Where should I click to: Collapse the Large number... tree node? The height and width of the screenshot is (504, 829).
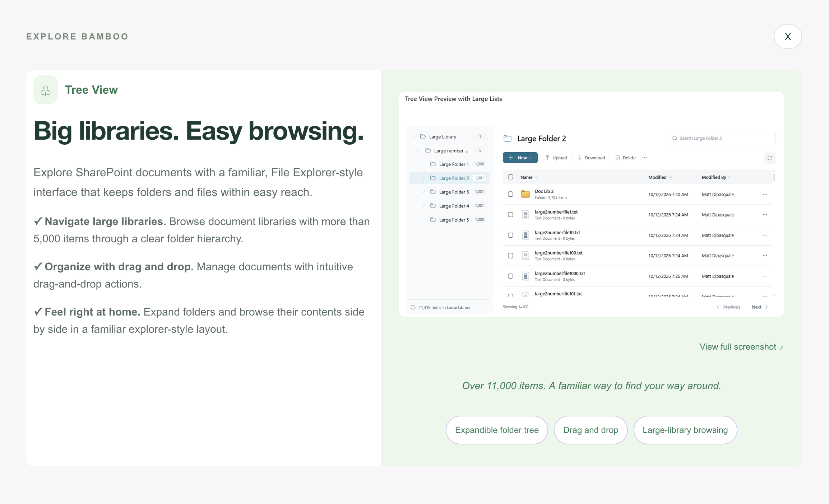(418, 150)
